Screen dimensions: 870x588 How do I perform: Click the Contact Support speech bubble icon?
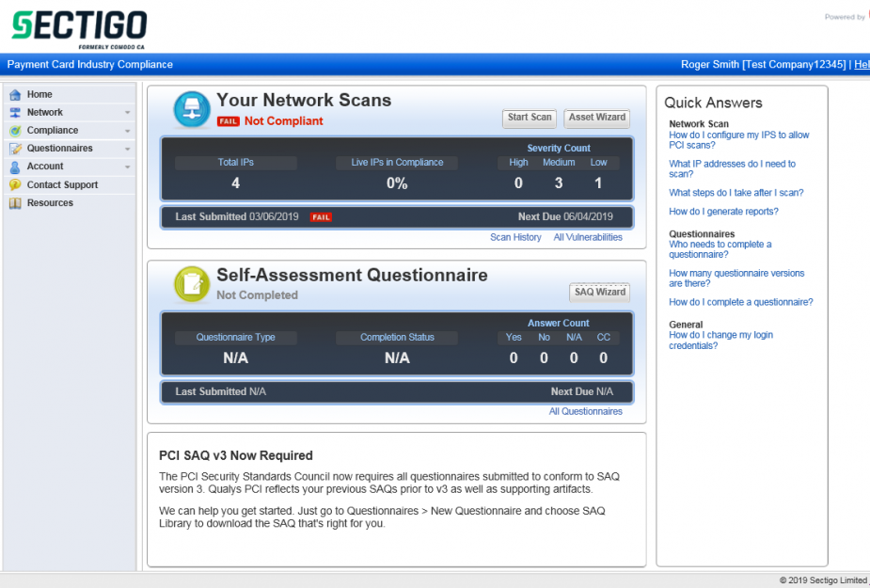[15, 185]
